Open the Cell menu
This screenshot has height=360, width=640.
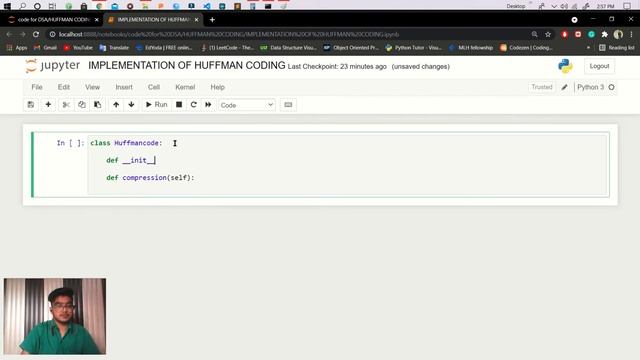154,87
